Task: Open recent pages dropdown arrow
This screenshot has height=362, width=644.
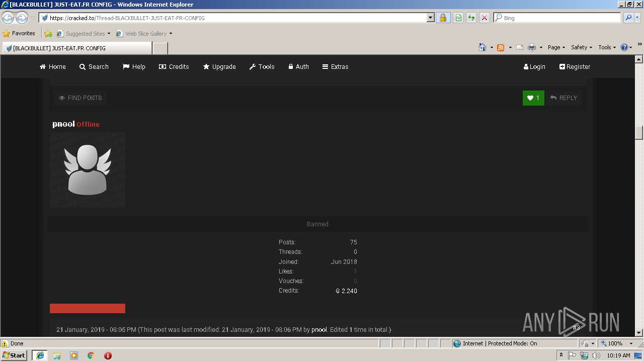Action: tap(33, 18)
